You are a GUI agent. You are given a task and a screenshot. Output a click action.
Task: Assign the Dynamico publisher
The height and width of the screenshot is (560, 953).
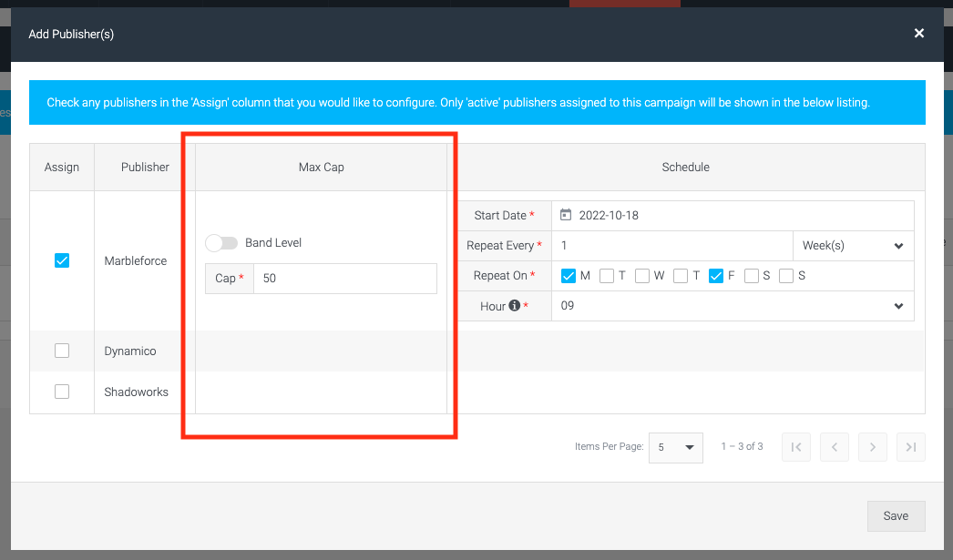[62, 351]
